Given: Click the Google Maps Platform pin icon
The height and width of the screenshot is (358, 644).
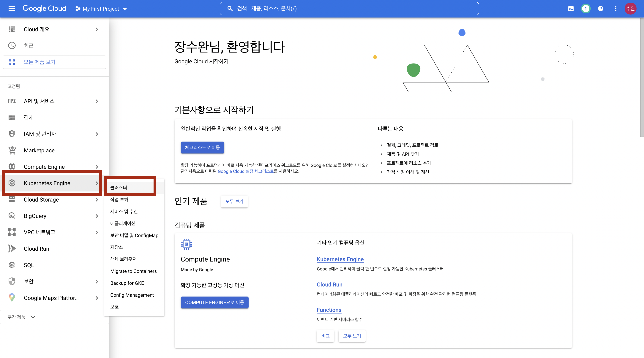Looking at the screenshot, I should pyautogui.click(x=12, y=297).
